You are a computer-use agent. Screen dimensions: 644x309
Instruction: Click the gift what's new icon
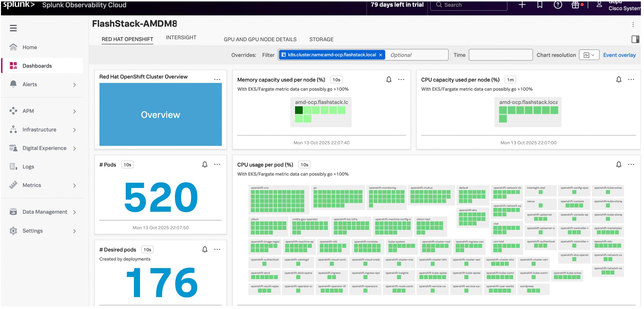point(575,5)
